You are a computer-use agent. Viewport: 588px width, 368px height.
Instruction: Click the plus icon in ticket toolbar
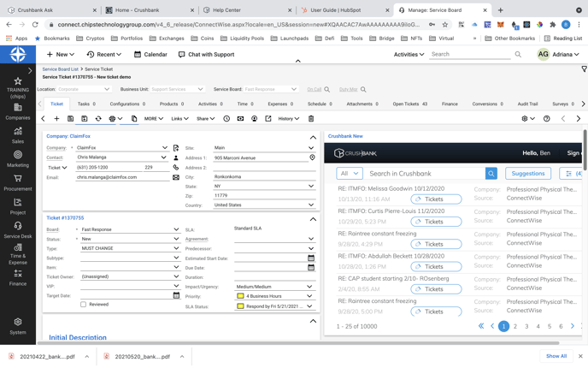[56, 119]
